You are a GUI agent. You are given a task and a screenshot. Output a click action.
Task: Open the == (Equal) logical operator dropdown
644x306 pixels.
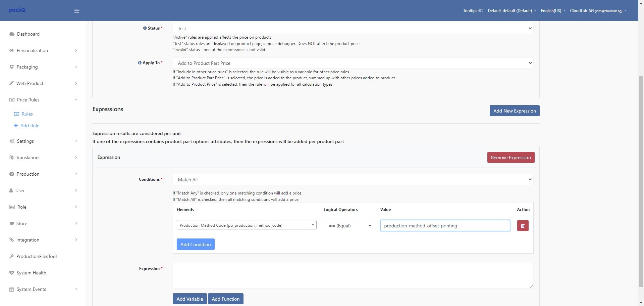coord(348,226)
